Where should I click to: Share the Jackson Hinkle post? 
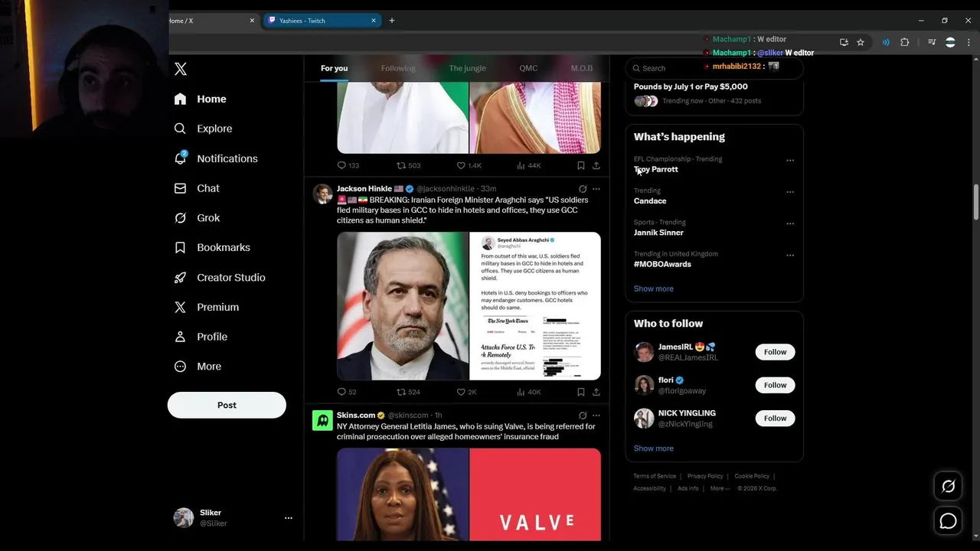[x=596, y=392]
